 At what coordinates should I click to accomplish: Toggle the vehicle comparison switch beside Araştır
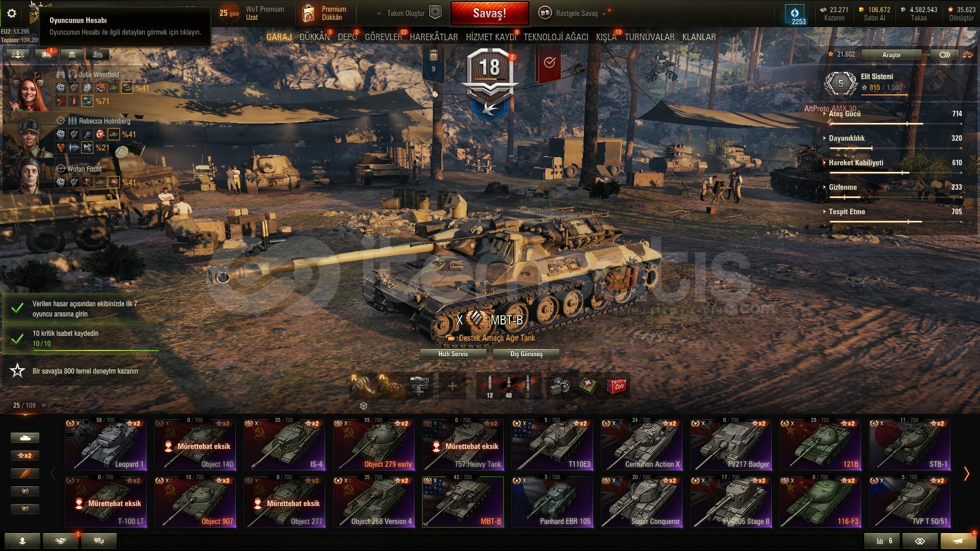click(x=944, y=55)
